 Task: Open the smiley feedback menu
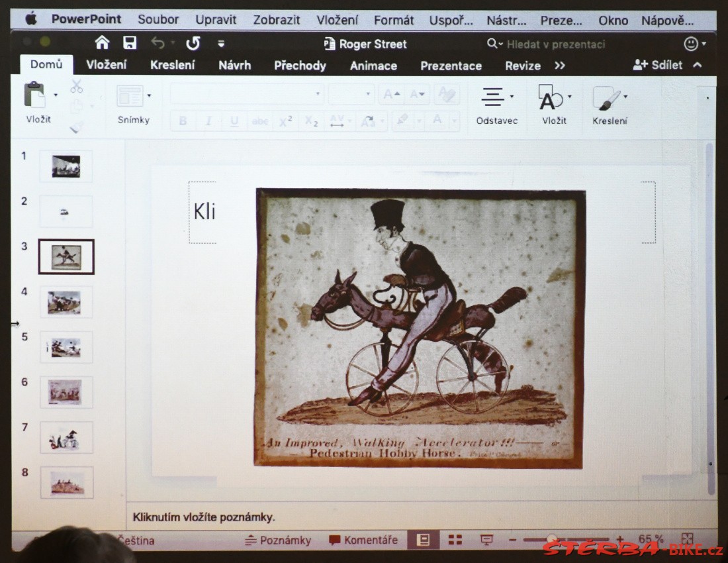pos(691,44)
